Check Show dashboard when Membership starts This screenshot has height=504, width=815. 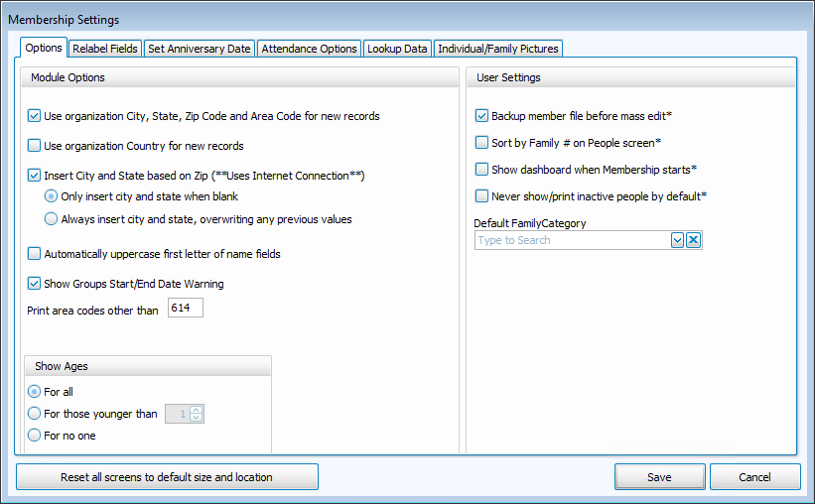coord(482,170)
